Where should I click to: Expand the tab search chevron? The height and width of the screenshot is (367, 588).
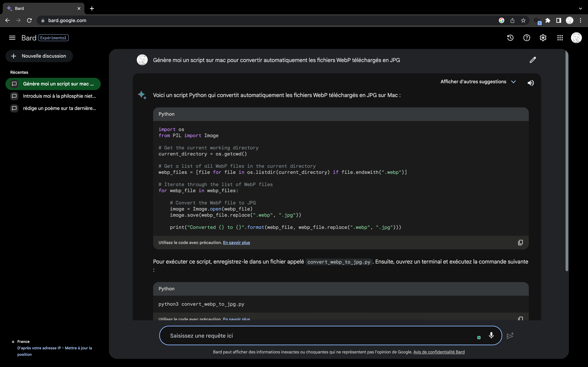(581, 8)
